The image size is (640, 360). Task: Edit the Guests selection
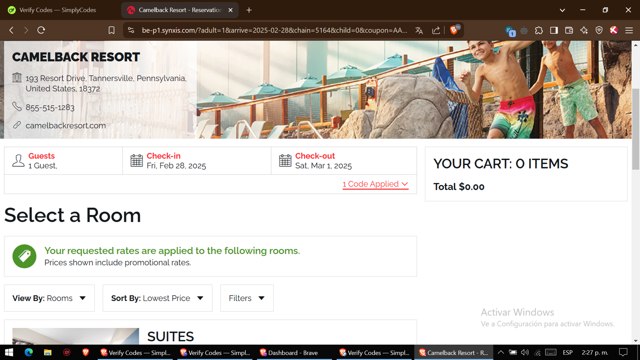point(63,161)
